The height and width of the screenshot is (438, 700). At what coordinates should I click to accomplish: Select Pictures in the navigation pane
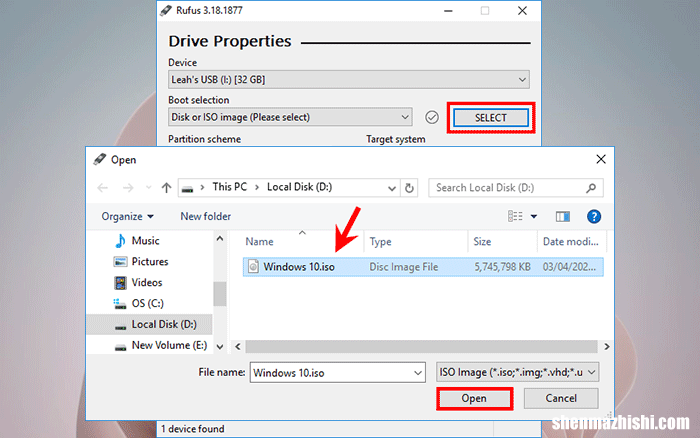[150, 262]
